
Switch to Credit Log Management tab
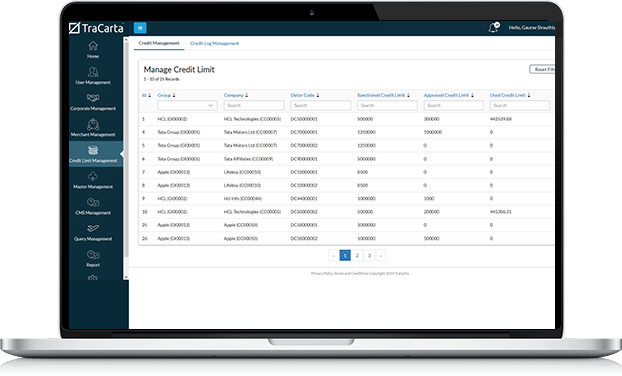click(215, 44)
